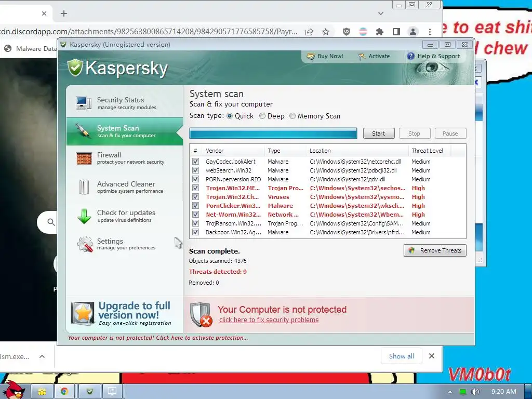The width and height of the screenshot is (532, 399).
Task: Open Settings gear icon
Action: point(85,244)
